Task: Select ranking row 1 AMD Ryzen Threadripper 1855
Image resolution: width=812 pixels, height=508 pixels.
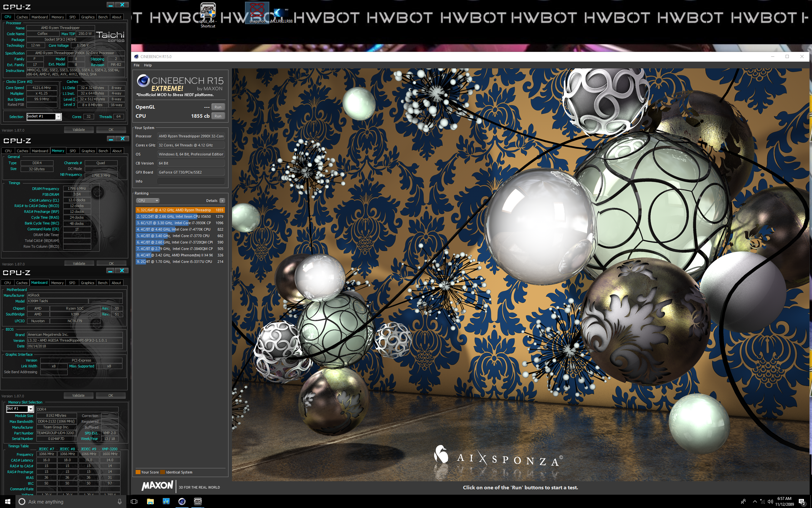Action: point(180,210)
